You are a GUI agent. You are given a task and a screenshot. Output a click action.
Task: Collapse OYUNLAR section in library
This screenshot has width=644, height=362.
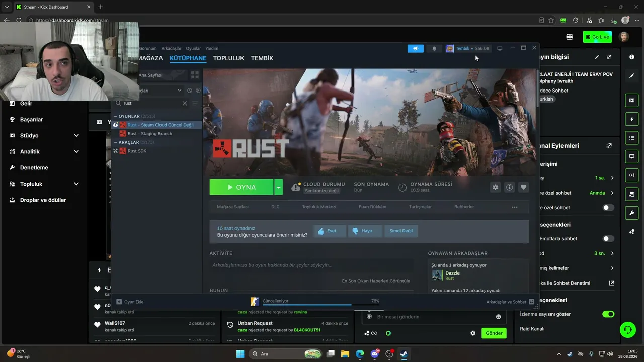[x=115, y=116]
